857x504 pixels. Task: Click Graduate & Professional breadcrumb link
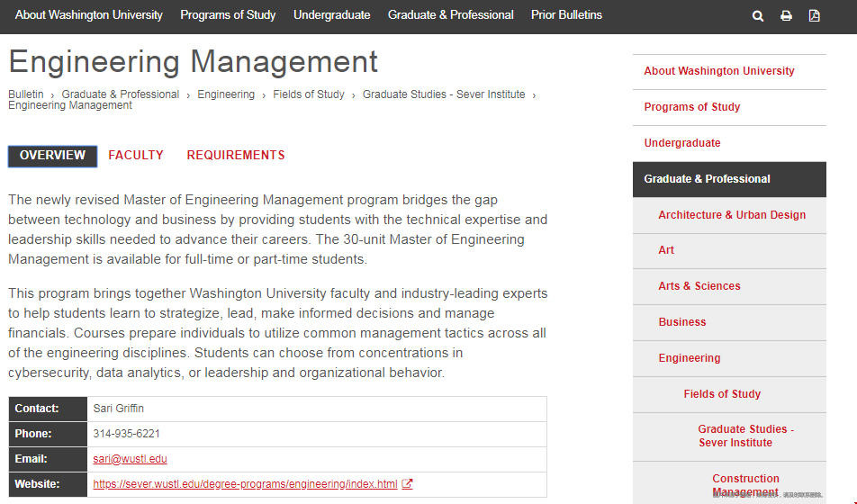(x=121, y=94)
